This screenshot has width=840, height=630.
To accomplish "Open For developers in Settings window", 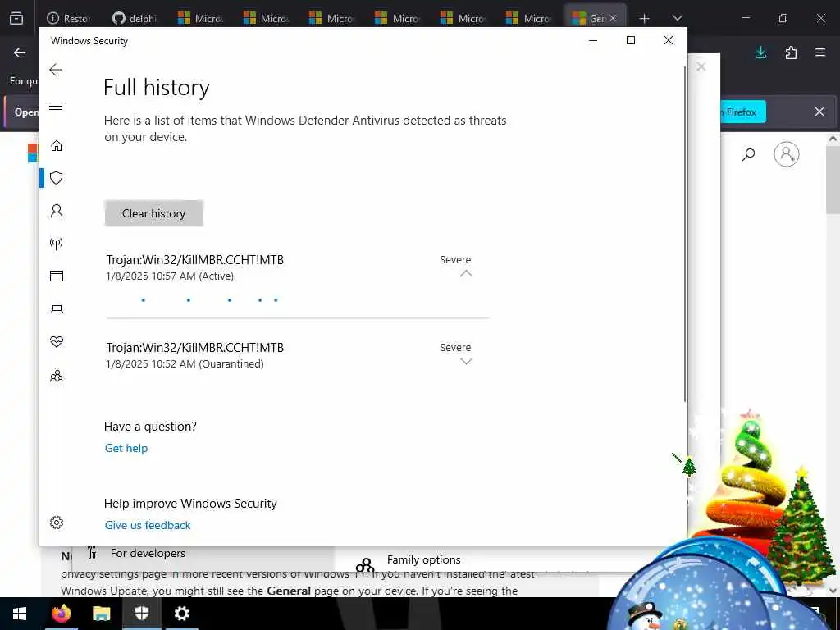I will coord(148,554).
